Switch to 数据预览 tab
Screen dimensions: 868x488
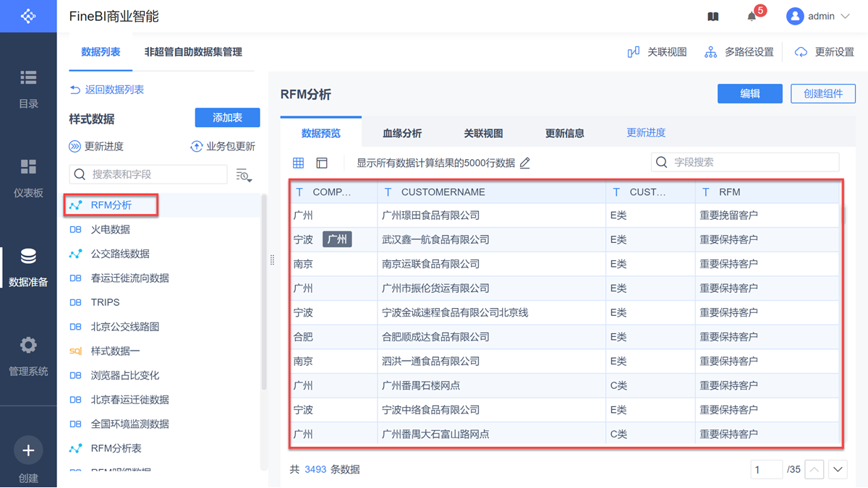(x=321, y=133)
